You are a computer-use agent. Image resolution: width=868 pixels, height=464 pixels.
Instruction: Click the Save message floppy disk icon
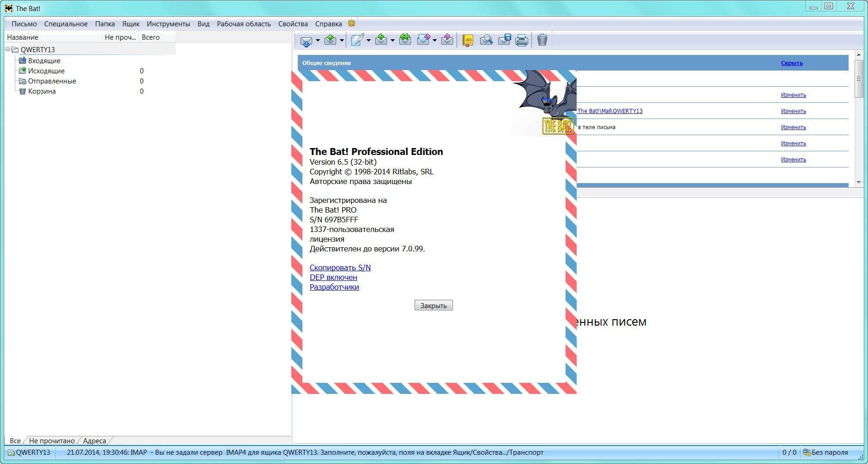pos(504,40)
